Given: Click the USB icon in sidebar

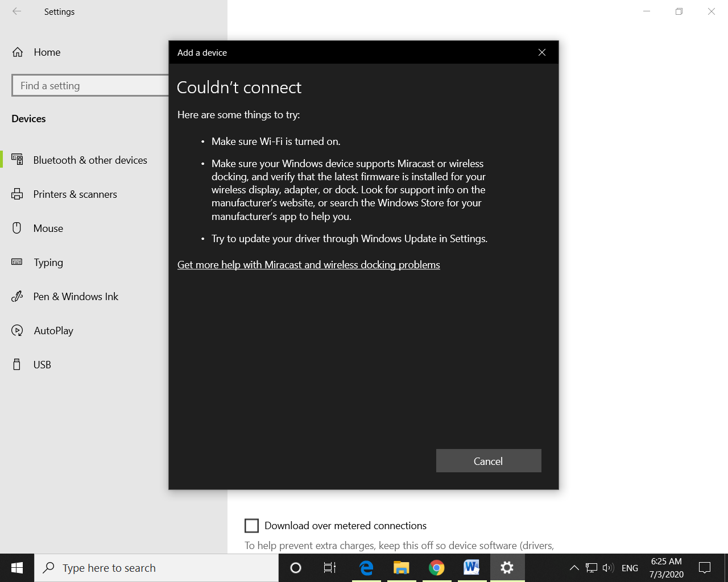Looking at the screenshot, I should 17,364.
